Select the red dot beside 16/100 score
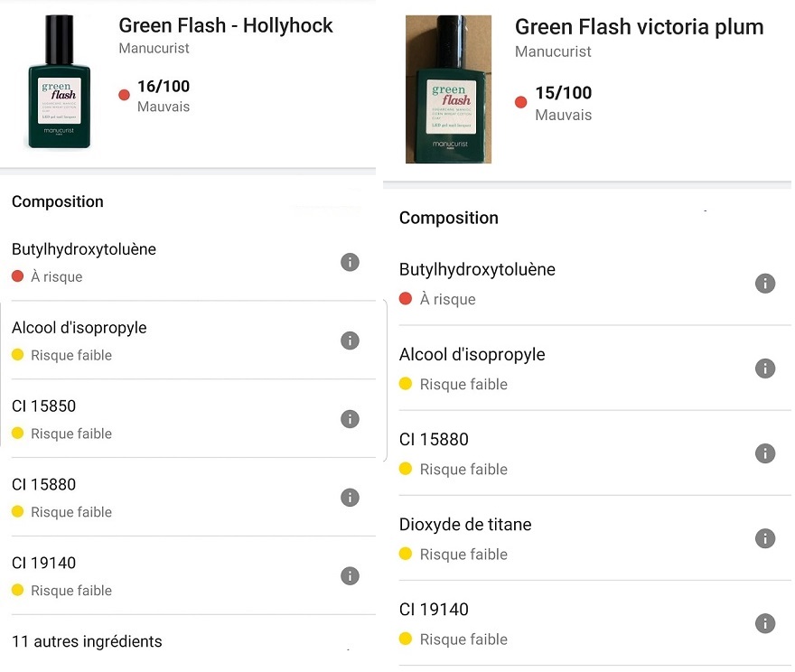 [x=125, y=95]
